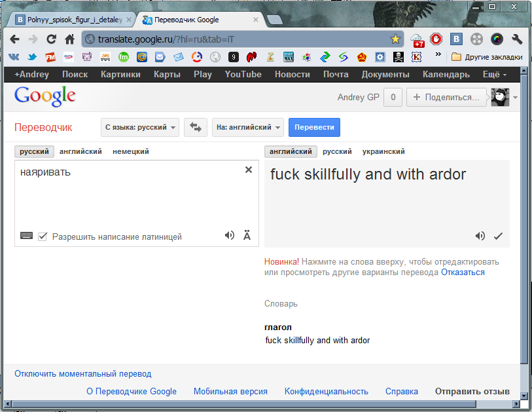Viewport: 532px width, 412px height.
Task: Reload the page with the refresh icon
Action: coord(51,39)
